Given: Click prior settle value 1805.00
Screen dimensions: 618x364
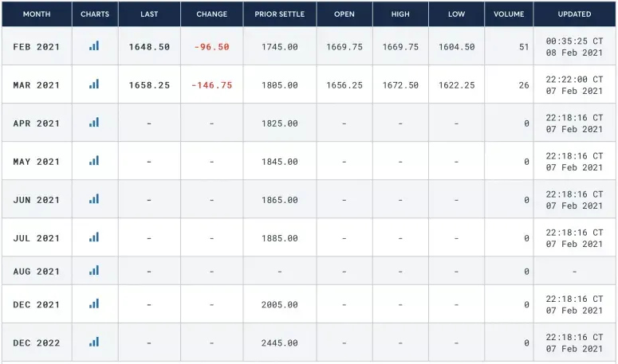Looking at the screenshot, I should (280, 85).
